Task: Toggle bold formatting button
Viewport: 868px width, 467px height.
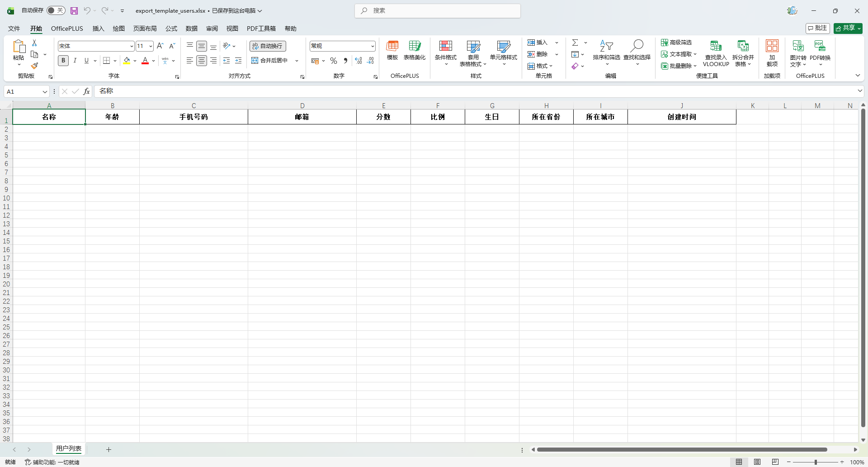Action: pos(63,61)
